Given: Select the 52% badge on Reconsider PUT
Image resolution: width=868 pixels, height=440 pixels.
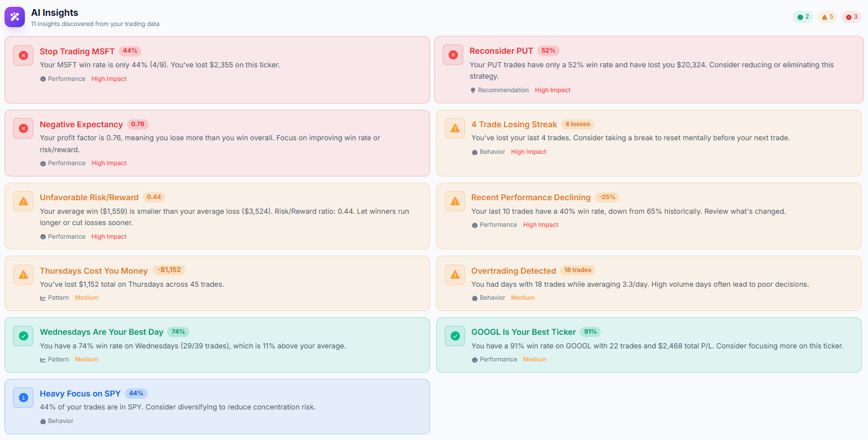Looking at the screenshot, I should (x=549, y=51).
